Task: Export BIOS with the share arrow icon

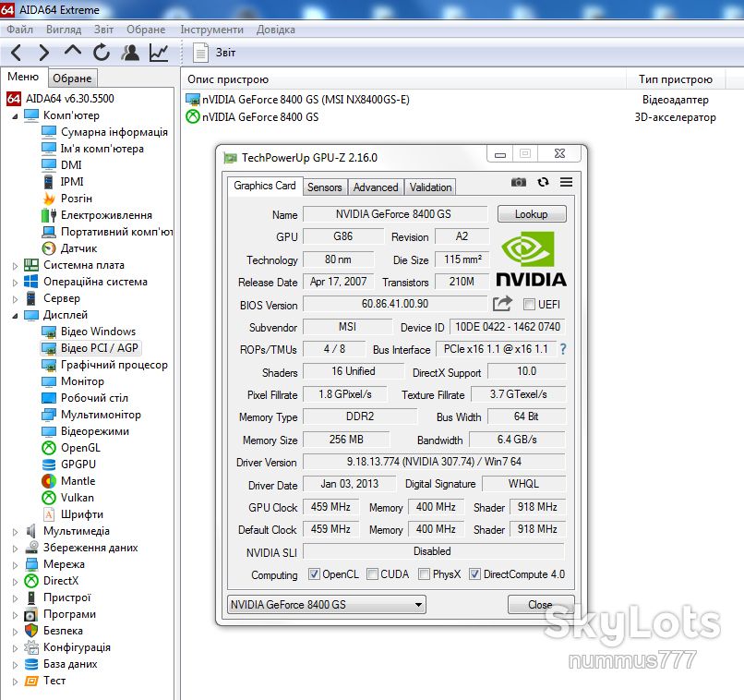Action: 502,303
